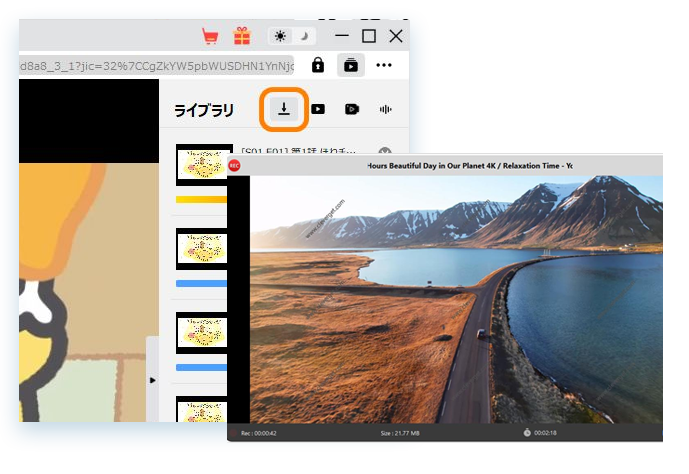The width and height of the screenshot is (689, 474).
Task: Open the gift box icon
Action: coord(242,36)
